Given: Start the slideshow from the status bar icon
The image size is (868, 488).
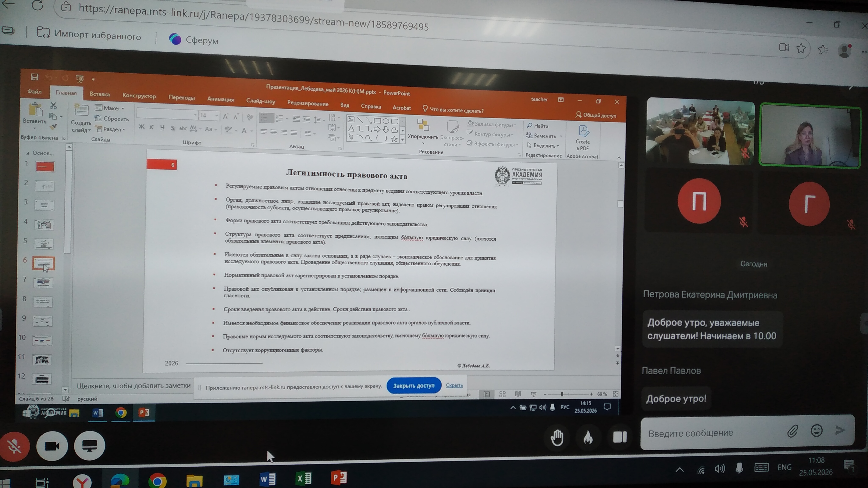Looking at the screenshot, I should (x=534, y=394).
